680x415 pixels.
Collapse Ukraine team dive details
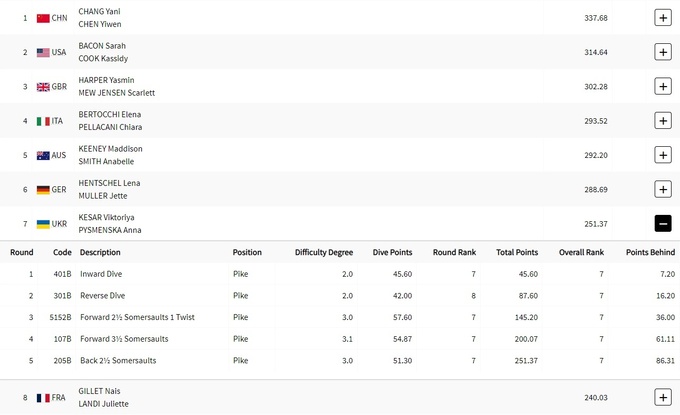(x=662, y=224)
